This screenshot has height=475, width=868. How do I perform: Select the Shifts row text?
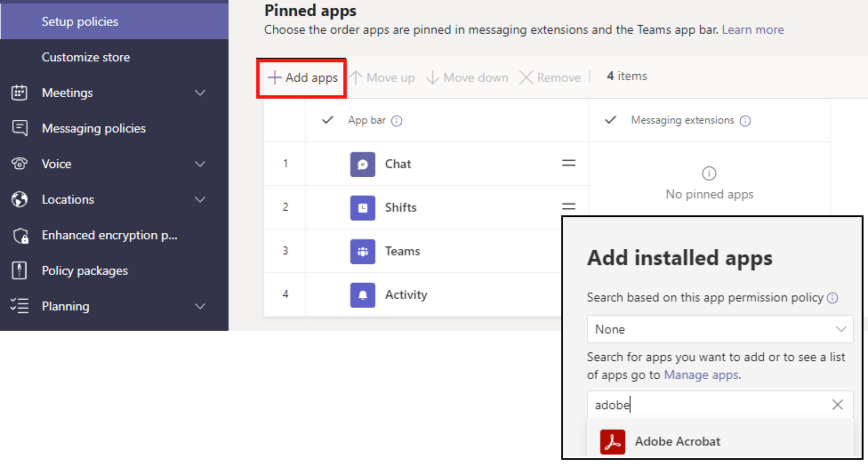click(x=401, y=207)
